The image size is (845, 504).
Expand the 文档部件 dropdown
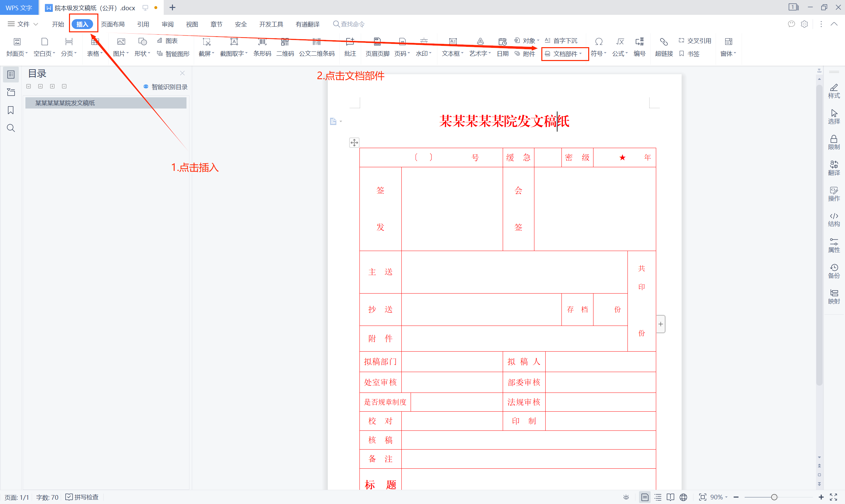click(x=565, y=54)
